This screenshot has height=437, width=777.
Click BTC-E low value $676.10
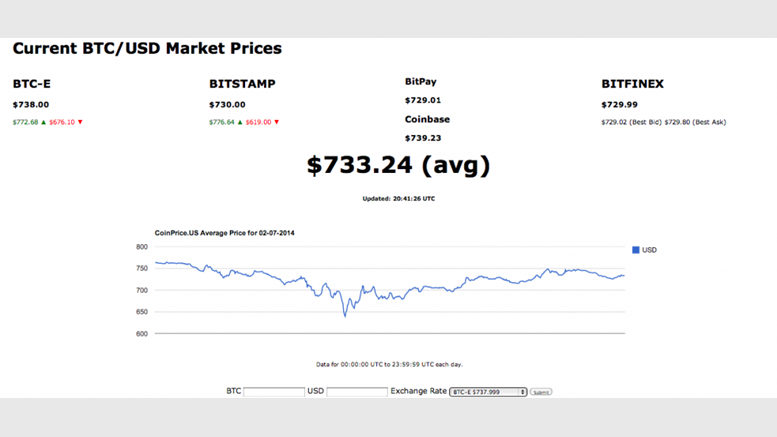coord(62,122)
